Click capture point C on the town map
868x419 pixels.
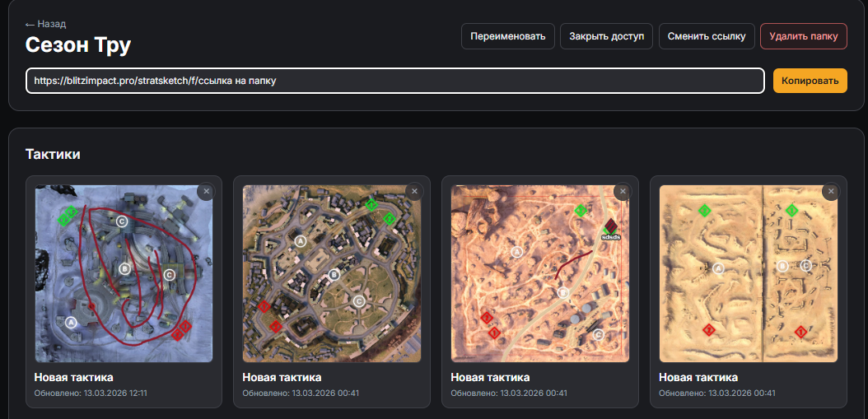(x=359, y=301)
